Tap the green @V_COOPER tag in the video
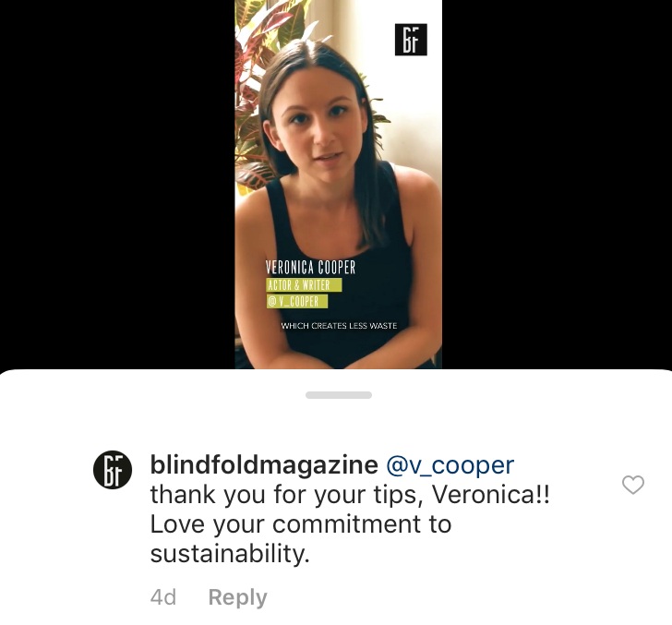672x625 pixels. click(297, 301)
